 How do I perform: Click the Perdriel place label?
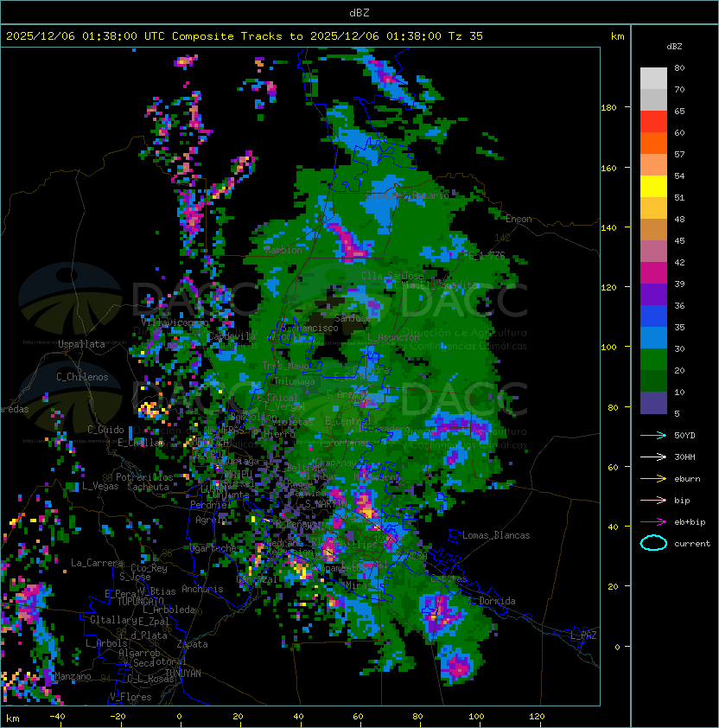209,505
